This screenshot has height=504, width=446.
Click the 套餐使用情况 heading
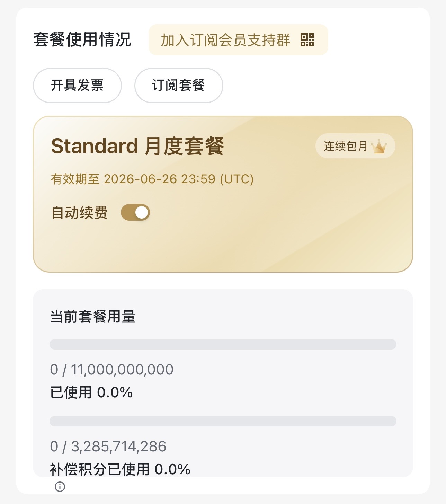pos(82,39)
